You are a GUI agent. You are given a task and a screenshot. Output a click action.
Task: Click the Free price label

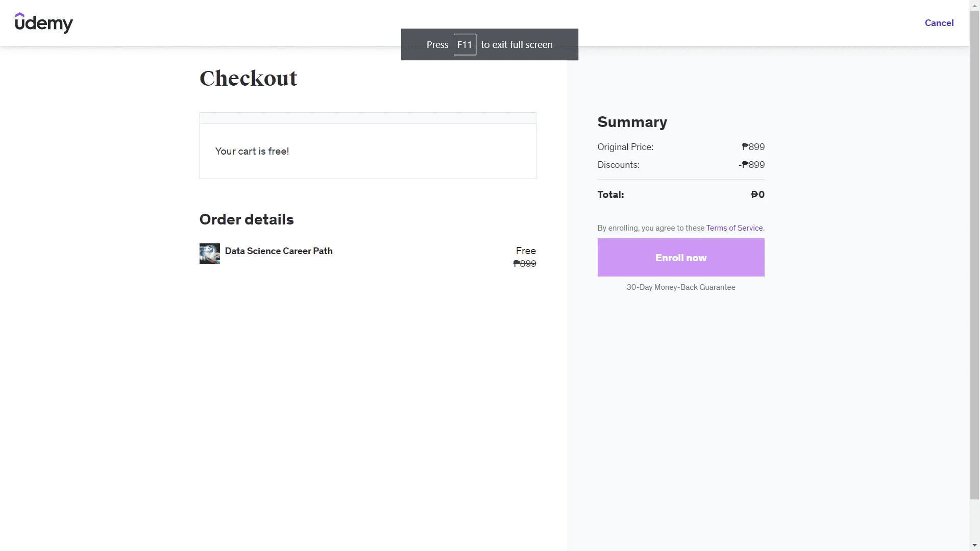click(526, 251)
